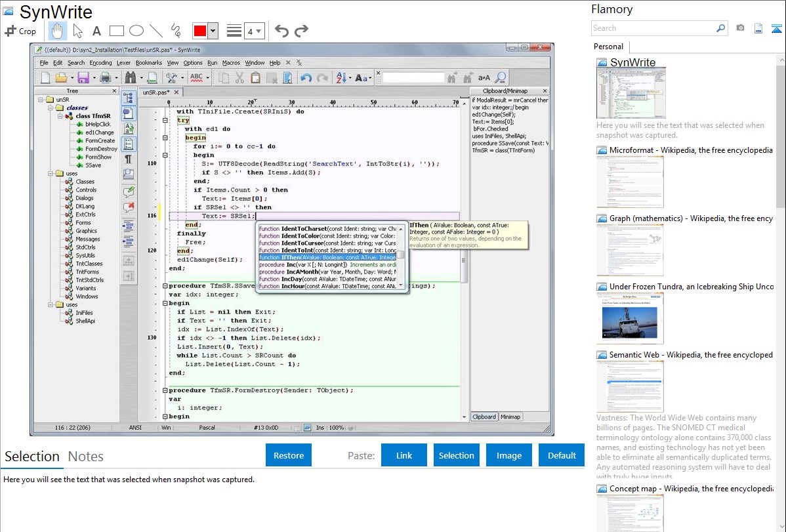Click the ABC spell check icon
786x532 pixels.
tap(197, 77)
